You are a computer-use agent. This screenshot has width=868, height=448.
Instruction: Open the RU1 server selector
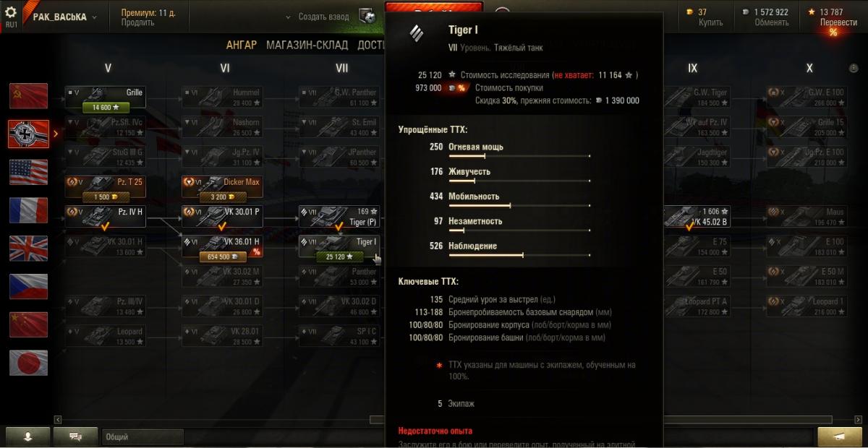(12, 17)
